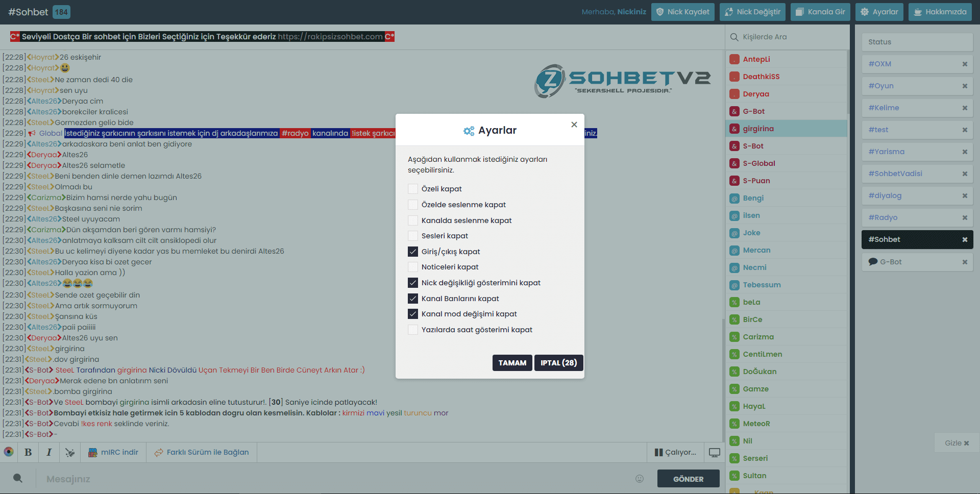The image size is (980, 494).
Task: Click IPTAL button in settings dialog
Action: (559, 363)
